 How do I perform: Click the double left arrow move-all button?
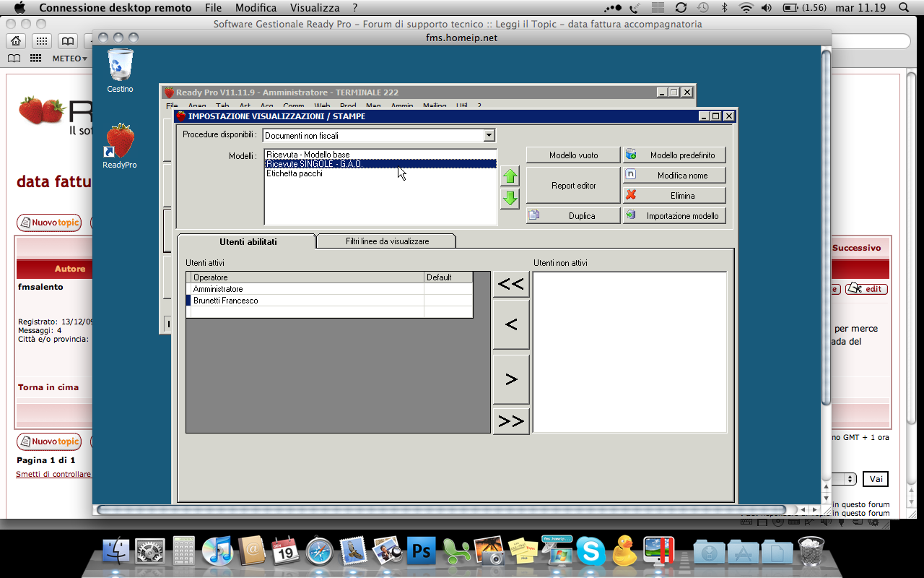click(x=511, y=284)
